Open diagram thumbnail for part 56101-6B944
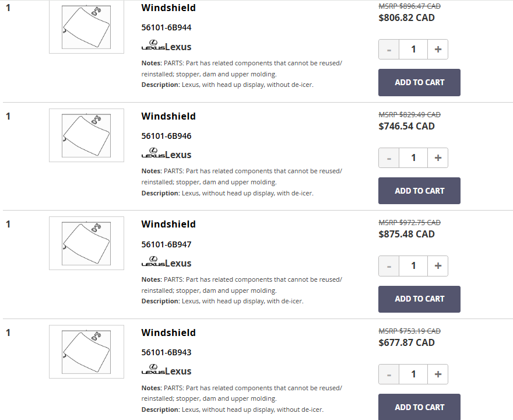This screenshot has height=420, width=513. (x=86, y=27)
